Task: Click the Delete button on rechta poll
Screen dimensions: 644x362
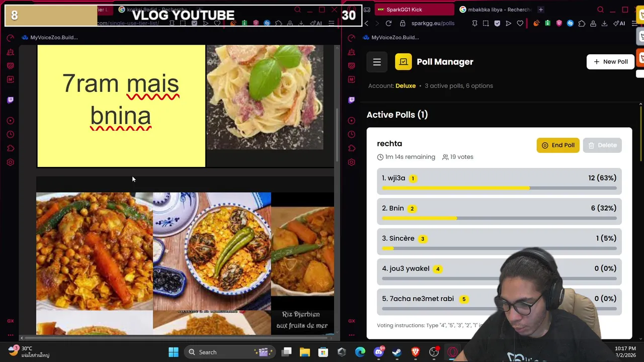Action: point(602,145)
